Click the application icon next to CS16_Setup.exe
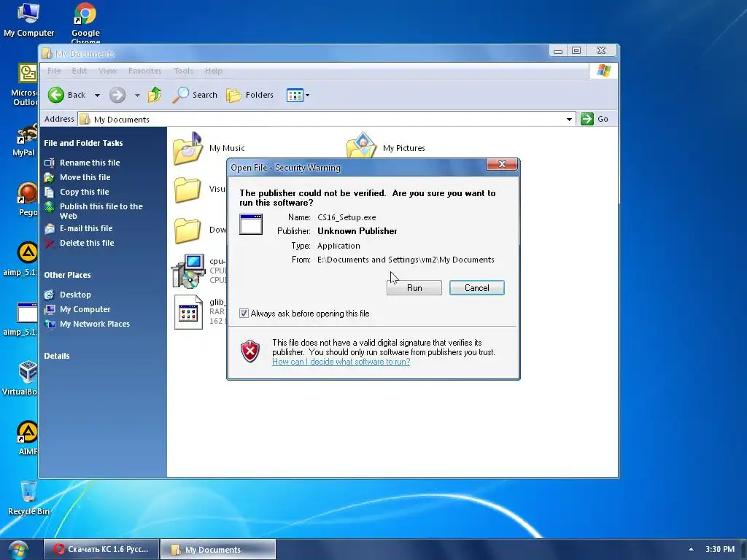747x560 pixels. click(251, 225)
